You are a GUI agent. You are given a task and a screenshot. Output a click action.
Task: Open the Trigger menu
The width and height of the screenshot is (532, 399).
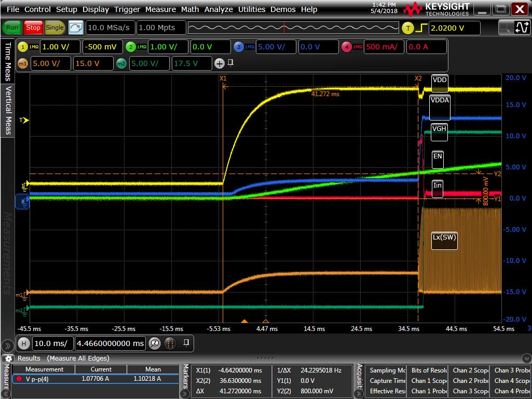(127, 9)
